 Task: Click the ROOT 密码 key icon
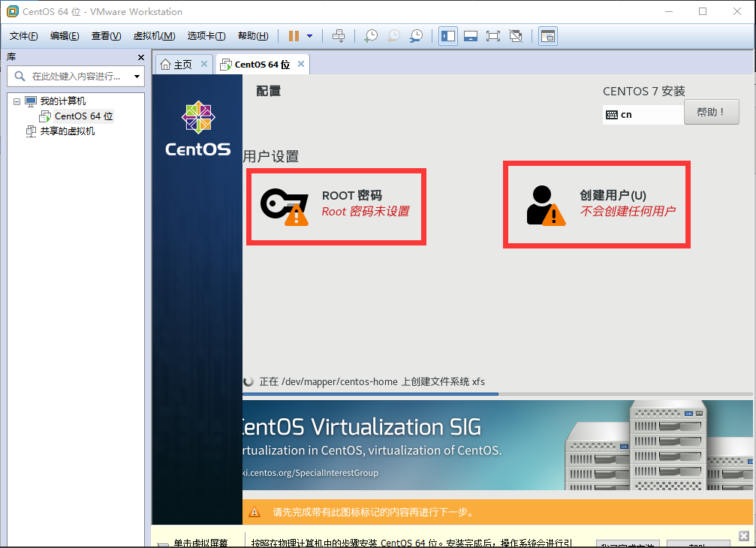[x=284, y=206]
